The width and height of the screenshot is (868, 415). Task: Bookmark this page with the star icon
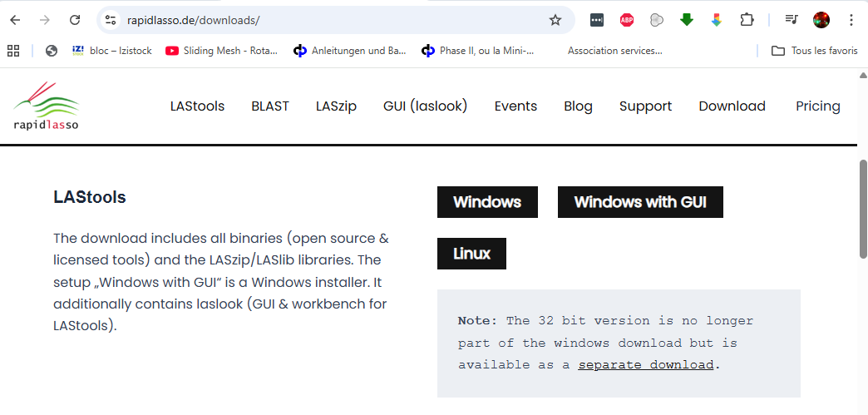click(555, 20)
